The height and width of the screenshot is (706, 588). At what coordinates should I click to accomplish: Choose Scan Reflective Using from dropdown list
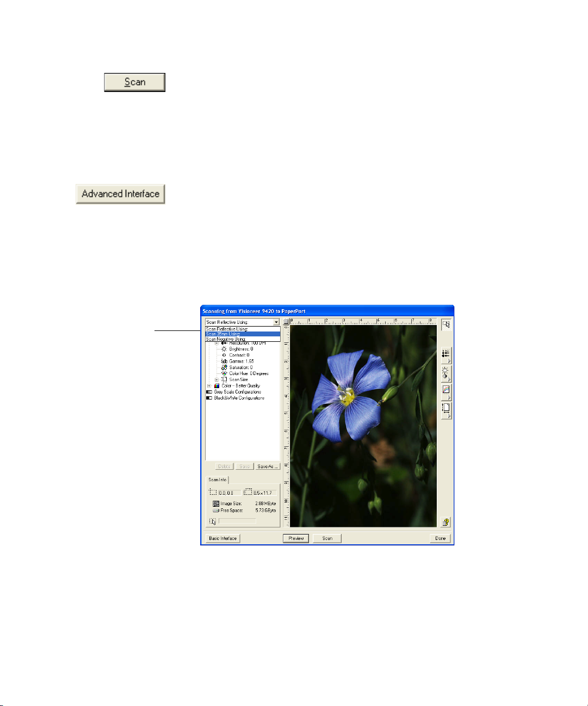coord(243,329)
